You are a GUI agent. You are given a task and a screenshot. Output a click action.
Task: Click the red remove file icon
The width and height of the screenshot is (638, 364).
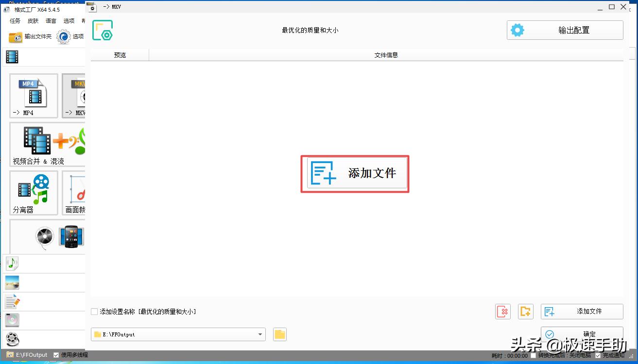pyautogui.click(x=502, y=312)
